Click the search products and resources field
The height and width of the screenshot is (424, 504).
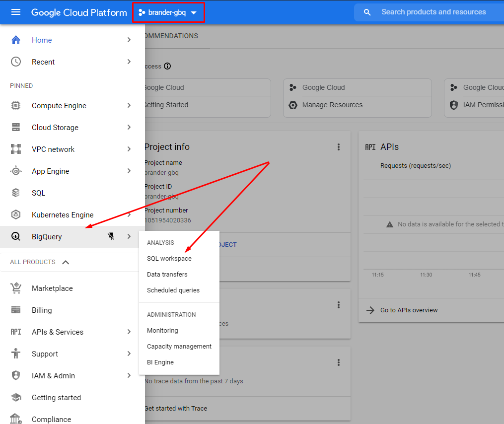coord(433,12)
